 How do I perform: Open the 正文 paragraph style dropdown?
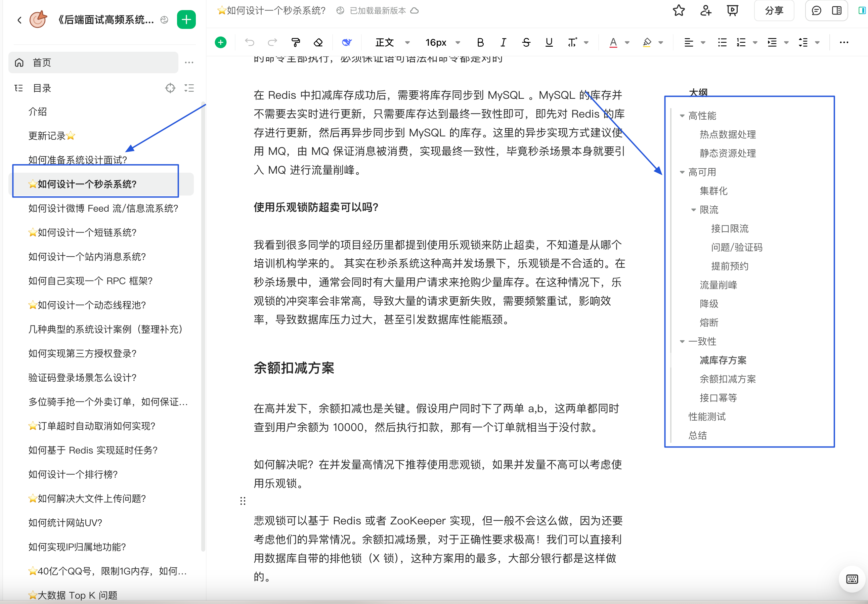392,42
